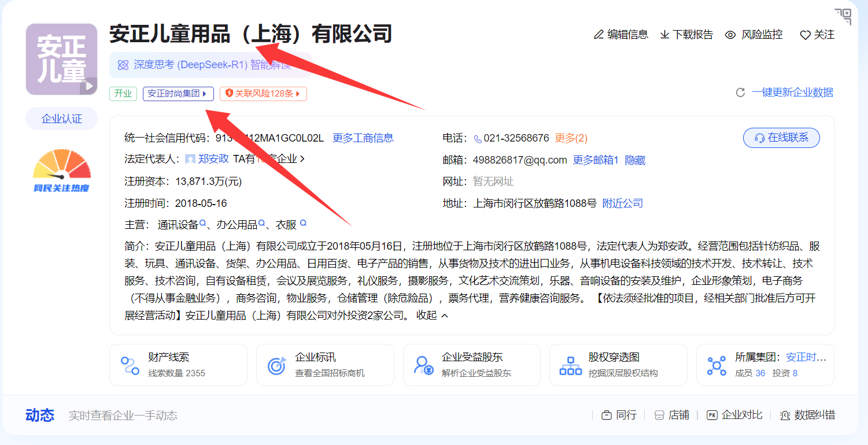Click 成员 36 in 所属集团 card
Screen dimensions: 868x445
(750, 373)
